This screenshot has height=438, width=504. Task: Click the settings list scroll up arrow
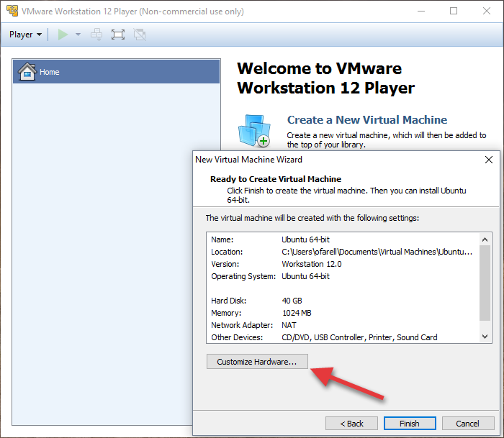tap(485, 239)
